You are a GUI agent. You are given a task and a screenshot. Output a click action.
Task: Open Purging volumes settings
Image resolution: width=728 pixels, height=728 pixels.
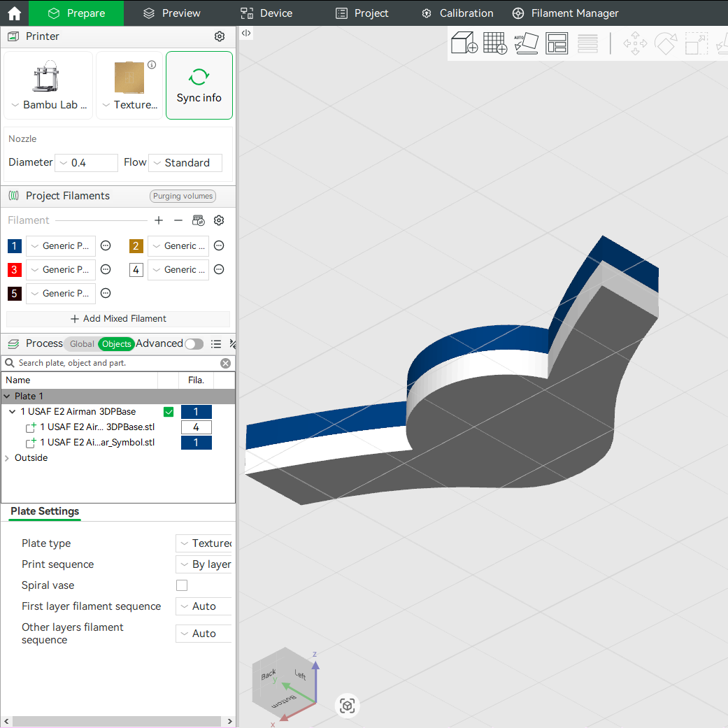(x=183, y=196)
